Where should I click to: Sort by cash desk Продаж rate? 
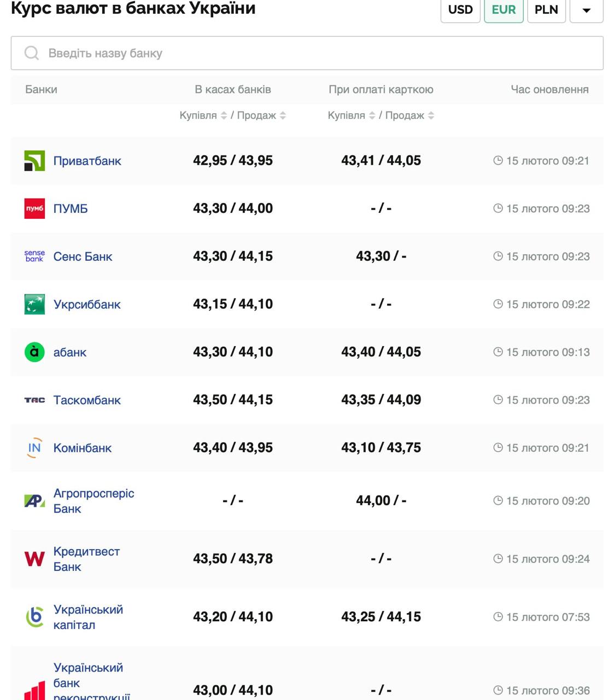click(283, 115)
